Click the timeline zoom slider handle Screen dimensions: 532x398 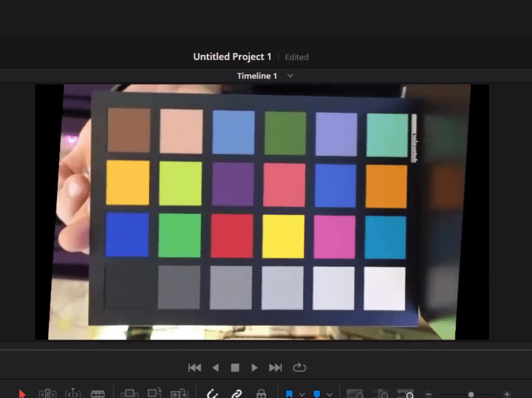471,394
